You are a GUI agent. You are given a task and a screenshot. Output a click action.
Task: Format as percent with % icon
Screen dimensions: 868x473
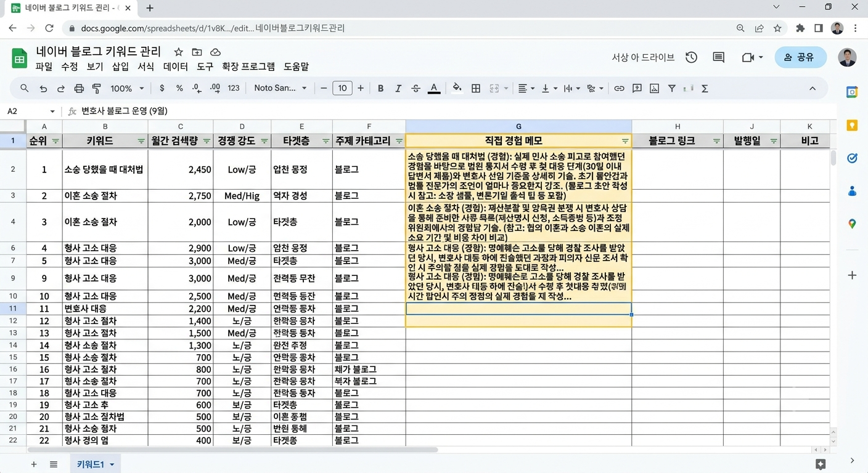click(x=179, y=89)
